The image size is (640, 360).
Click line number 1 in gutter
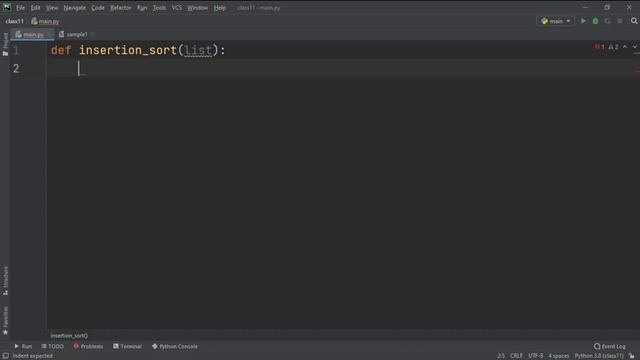[x=16, y=50]
